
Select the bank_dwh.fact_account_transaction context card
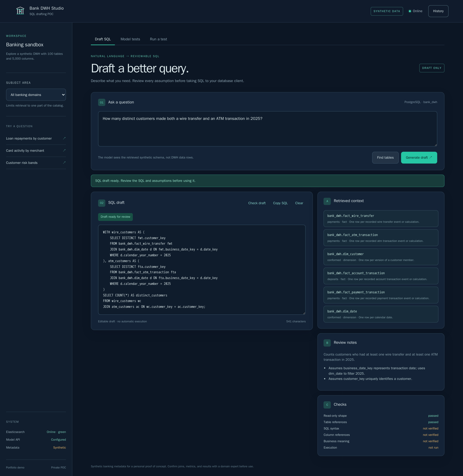coord(381,276)
